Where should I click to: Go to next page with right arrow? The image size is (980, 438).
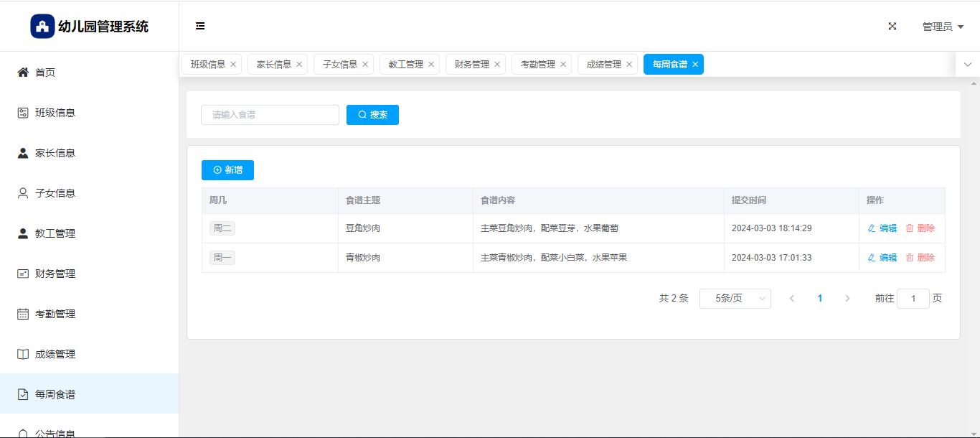pos(847,299)
